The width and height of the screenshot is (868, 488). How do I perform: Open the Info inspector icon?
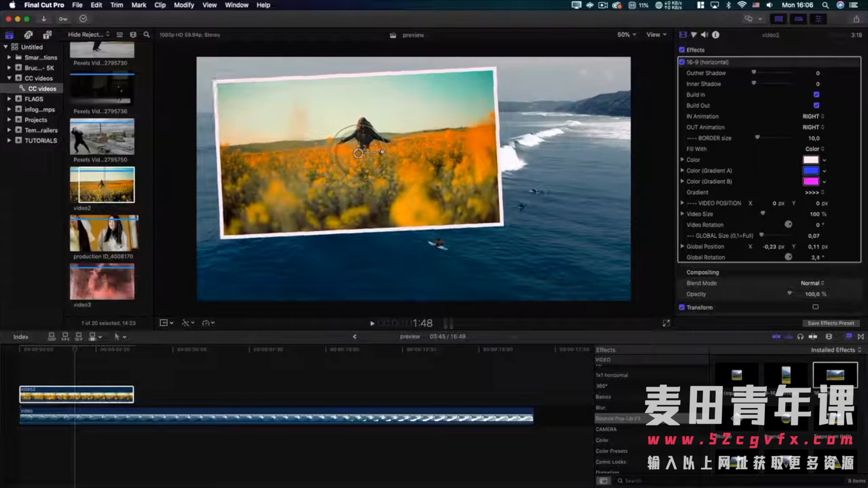(x=716, y=35)
